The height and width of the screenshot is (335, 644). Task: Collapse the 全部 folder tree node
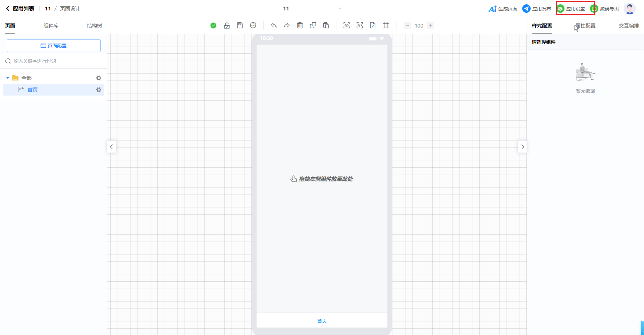point(8,78)
